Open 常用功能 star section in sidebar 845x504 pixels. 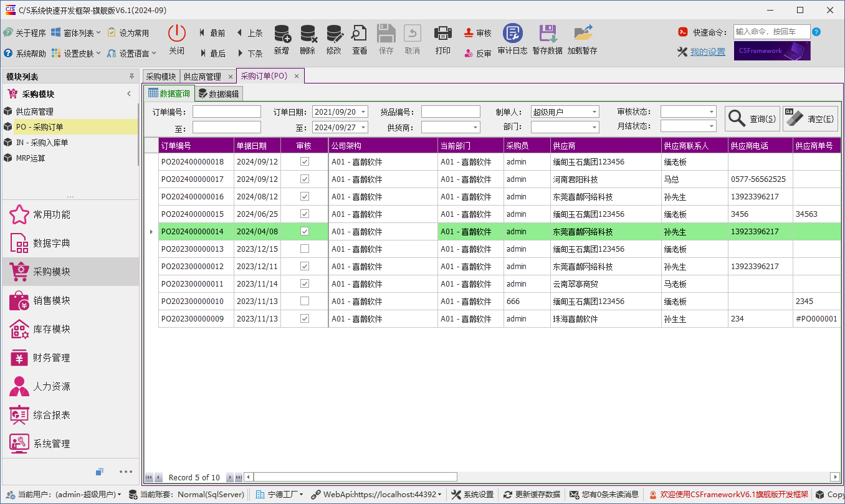(x=70, y=215)
